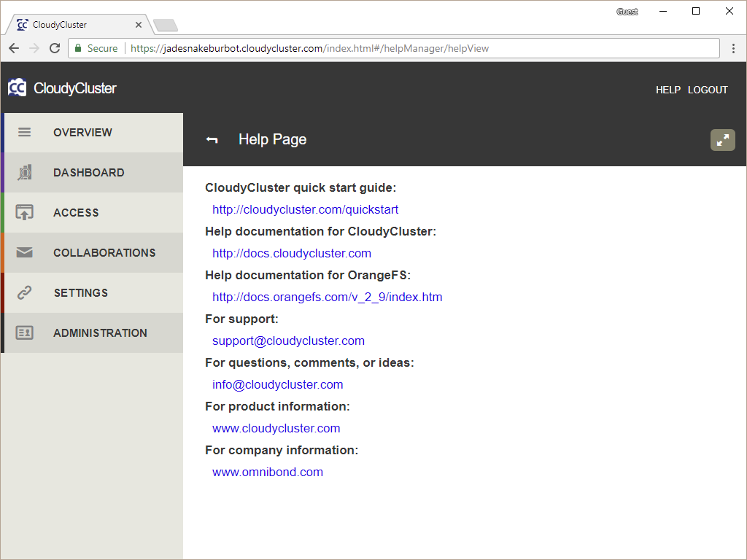Open the OrangeFS v_2_9 documentation link

pos(328,297)
